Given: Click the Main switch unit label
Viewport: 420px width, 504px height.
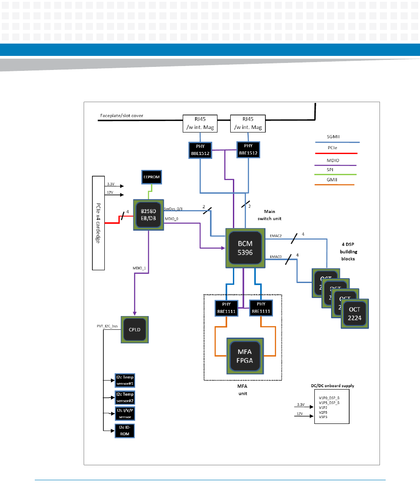Looking at the screenshot, I should pyautogui.click(x=269, y=215).
